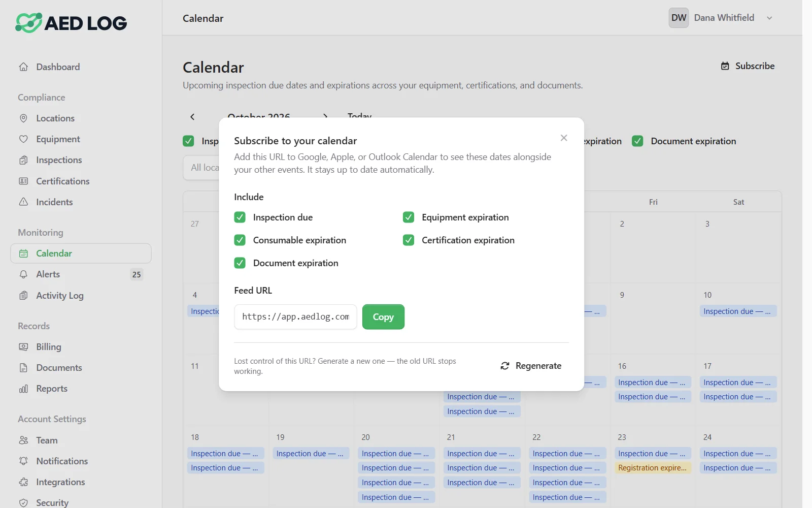Image resolution: width=812 pixels, height=508 pixels.
Task: Close the Subscribe dialog with X
Action: tap(564, 138)
